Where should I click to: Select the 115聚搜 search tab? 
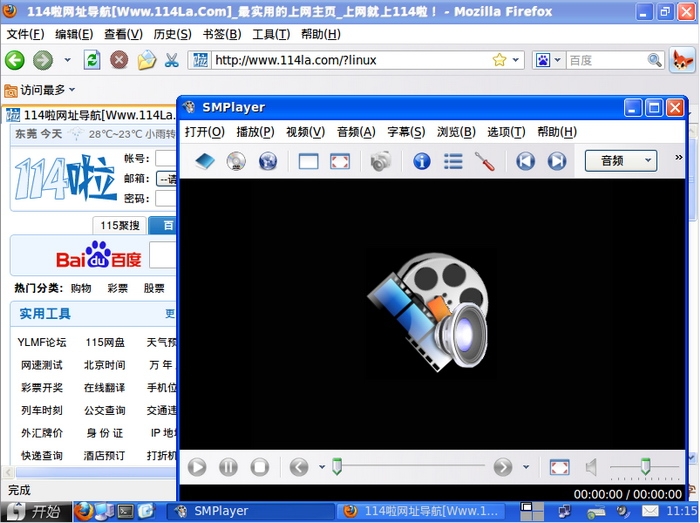point(119,225)
